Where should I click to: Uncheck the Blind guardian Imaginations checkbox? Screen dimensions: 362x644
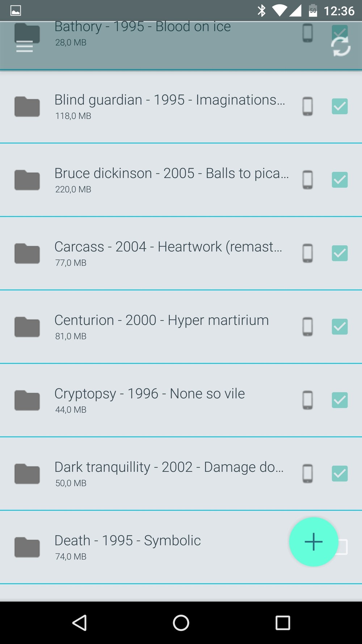[x=340, y=106]
